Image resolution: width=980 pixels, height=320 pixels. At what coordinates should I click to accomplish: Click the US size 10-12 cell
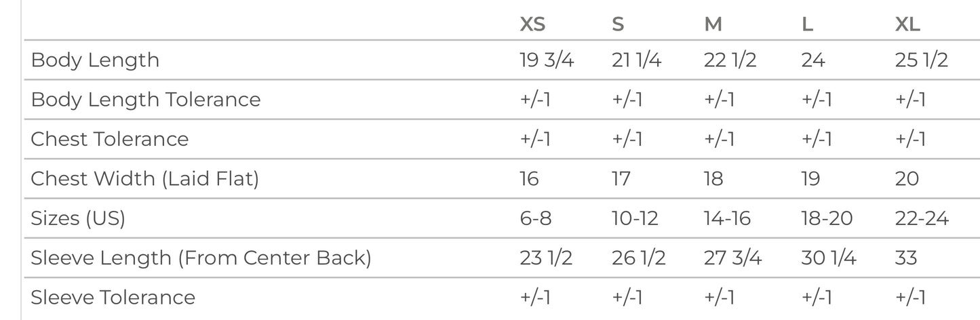pos(636,218)
